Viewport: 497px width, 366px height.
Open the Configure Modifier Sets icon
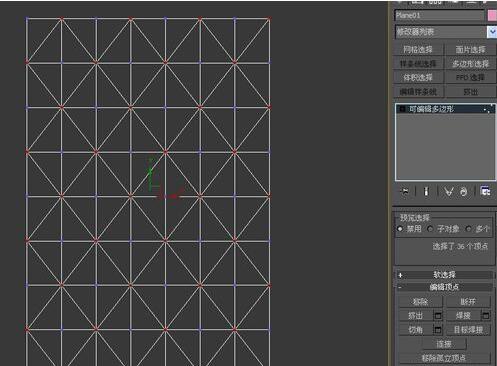(x=485, y=192)
